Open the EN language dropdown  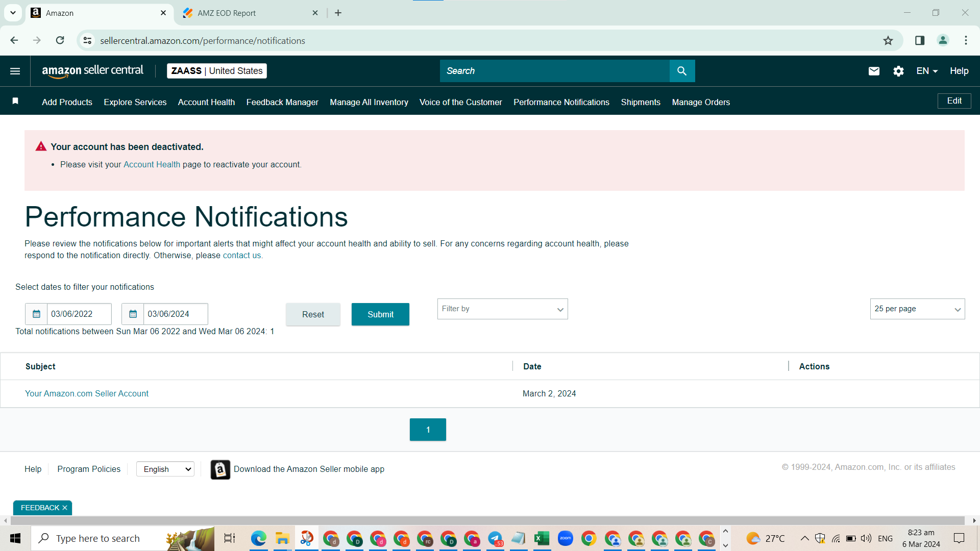pyautogui.click(x=927, y=71)
